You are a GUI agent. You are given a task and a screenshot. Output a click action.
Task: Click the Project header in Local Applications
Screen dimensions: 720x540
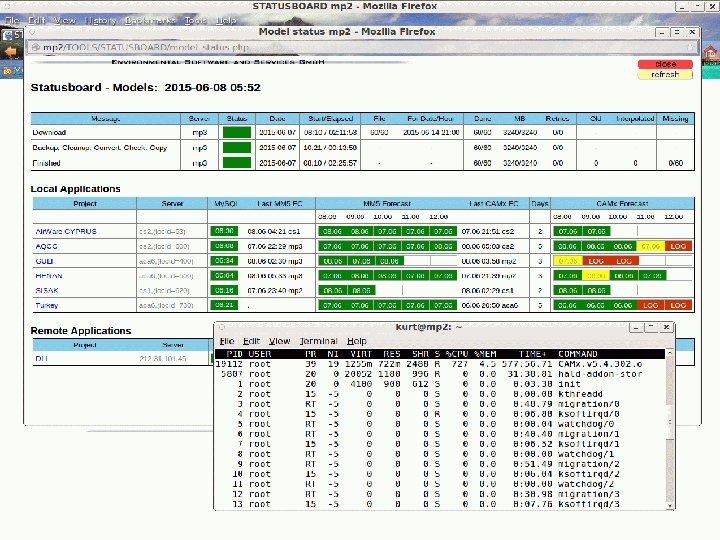coord(85,203)
